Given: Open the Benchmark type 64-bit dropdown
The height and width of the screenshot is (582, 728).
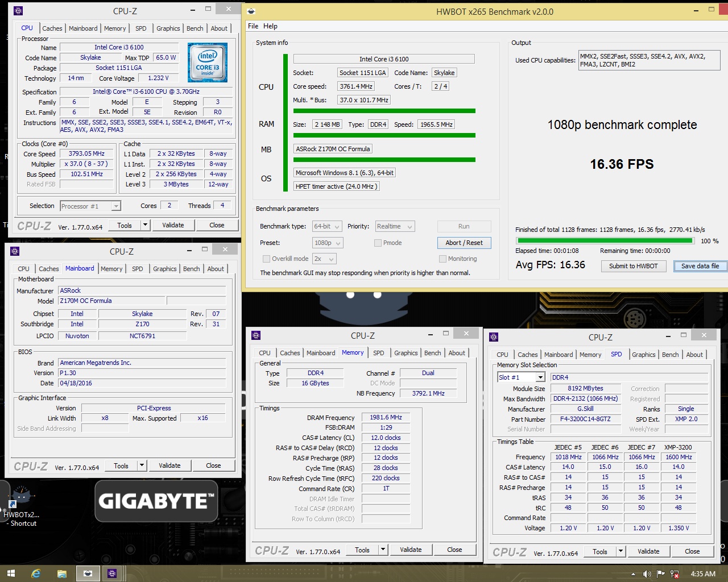Looking at the screenshot, I should [x=327, y=226].
